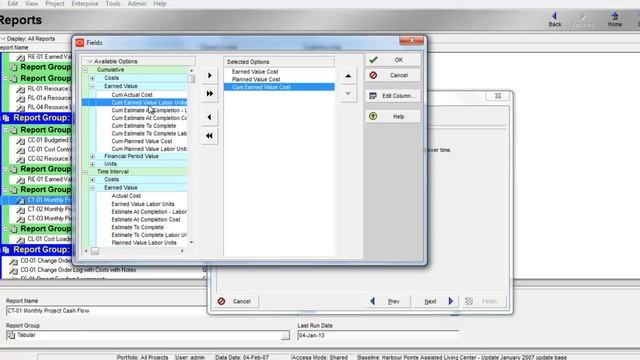The image size is (640, 360).
Task: Expand Costs under Time Interval
Action: point(92,180)
